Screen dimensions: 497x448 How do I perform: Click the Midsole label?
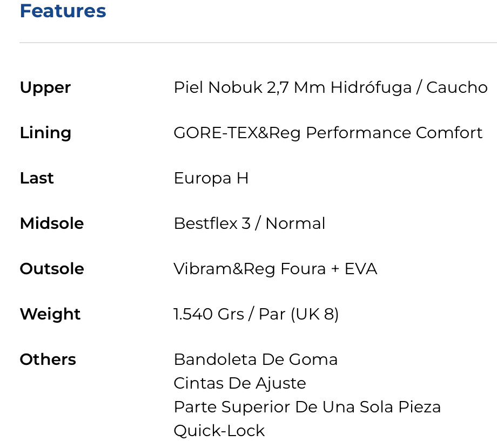[52, 223]
